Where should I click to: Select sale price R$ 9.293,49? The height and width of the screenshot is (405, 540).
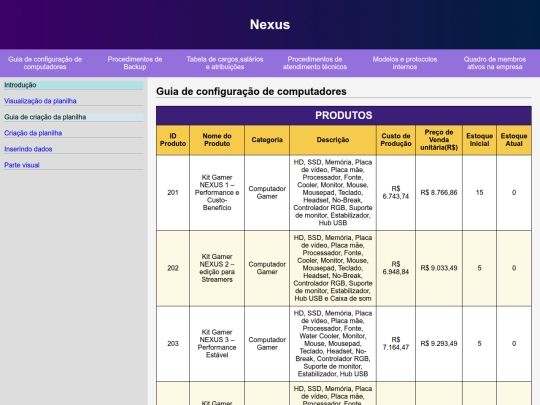click(x=439, y=343)
